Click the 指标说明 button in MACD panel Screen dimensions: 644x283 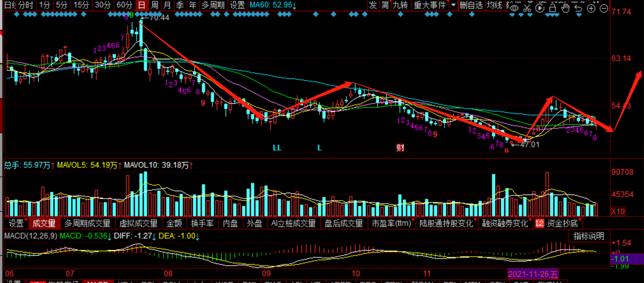tap(589, 237)
